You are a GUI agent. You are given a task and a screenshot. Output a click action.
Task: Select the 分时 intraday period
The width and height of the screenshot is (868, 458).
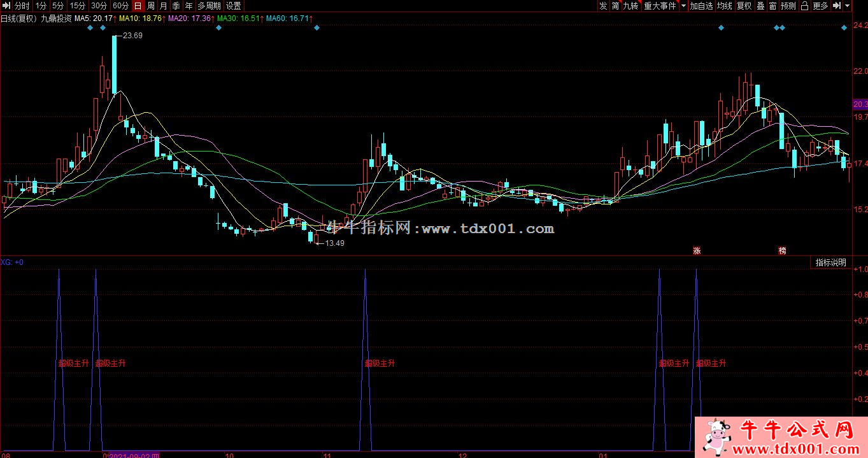22,6
